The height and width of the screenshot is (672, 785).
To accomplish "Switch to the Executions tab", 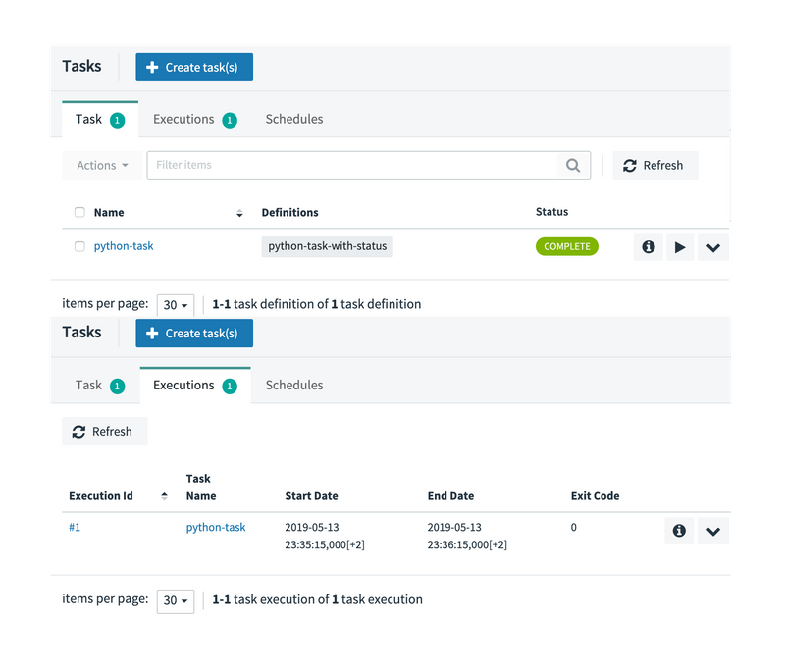I will tap(186, 119).
